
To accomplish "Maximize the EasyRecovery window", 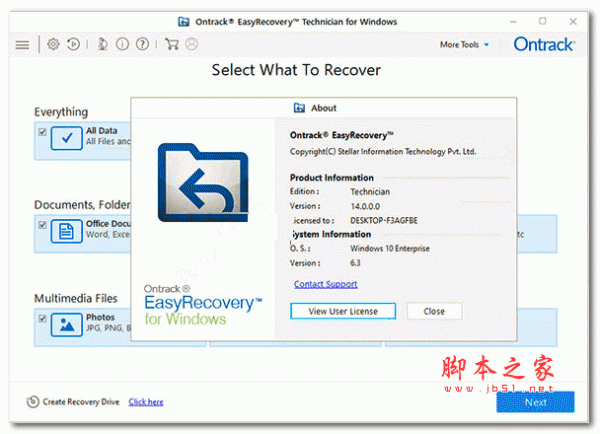I will point(543,21).
